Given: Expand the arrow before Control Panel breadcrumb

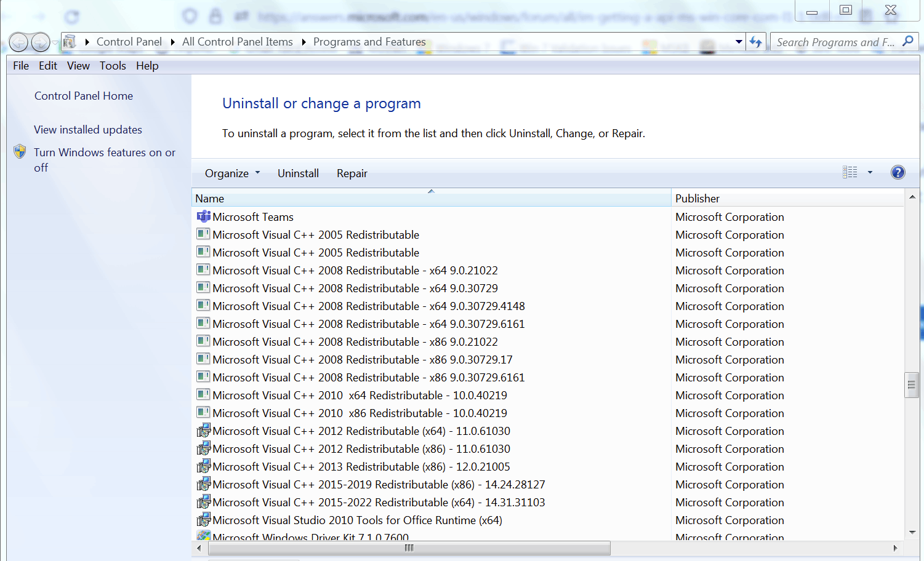Looking at the screenshot, I should click(x=87, y=42).
